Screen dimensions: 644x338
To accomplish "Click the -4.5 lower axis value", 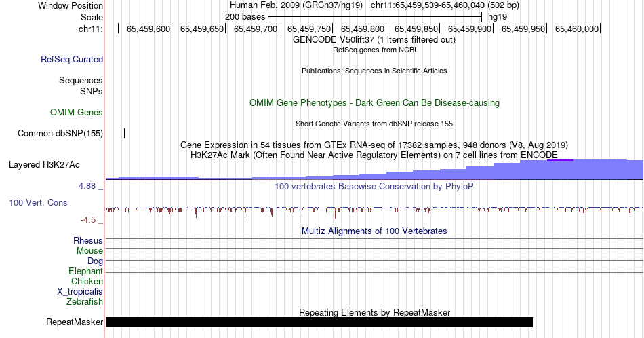I will pos(88,220).
